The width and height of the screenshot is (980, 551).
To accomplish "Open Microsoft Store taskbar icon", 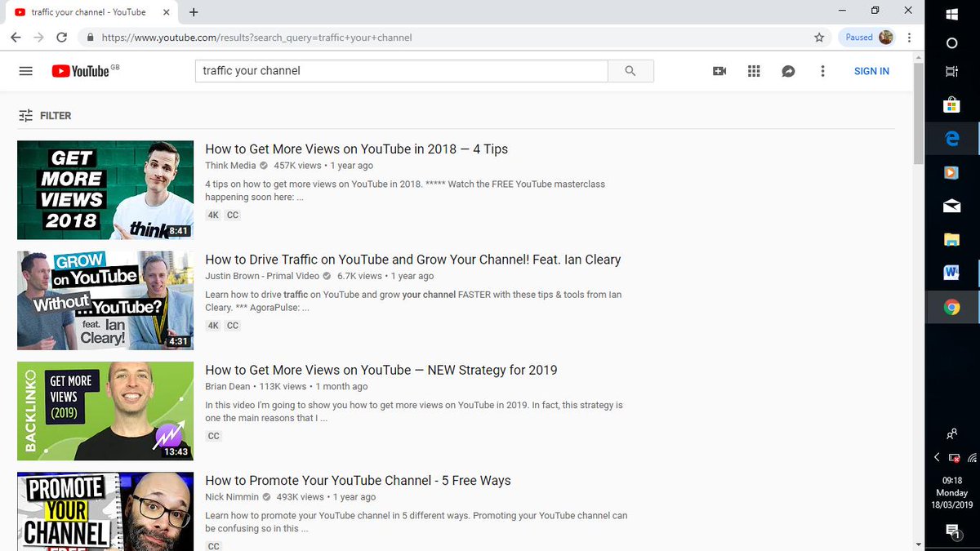I will pos(951,105).
